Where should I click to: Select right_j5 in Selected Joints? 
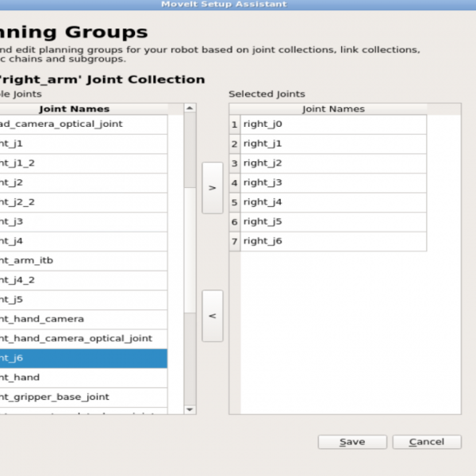333,222
